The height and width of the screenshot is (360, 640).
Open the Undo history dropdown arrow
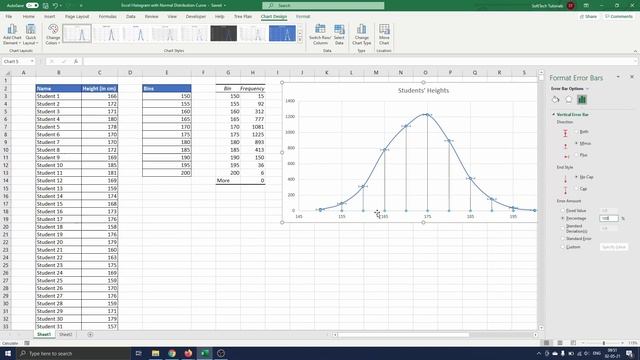(61, 5)
